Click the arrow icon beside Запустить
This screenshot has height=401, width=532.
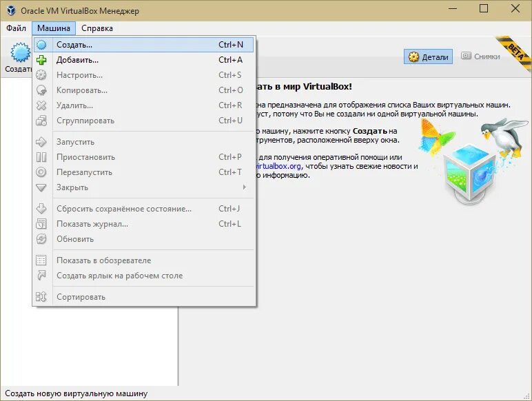click(41, 142)
